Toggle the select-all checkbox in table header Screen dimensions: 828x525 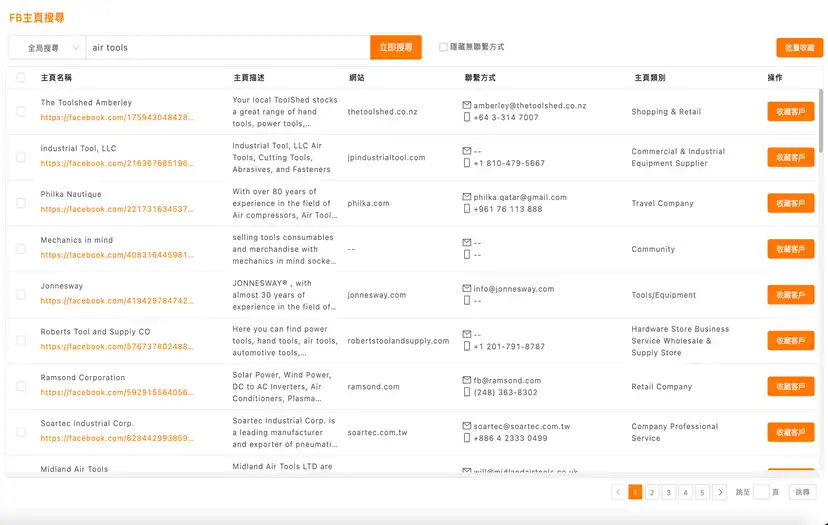[21, 78]
